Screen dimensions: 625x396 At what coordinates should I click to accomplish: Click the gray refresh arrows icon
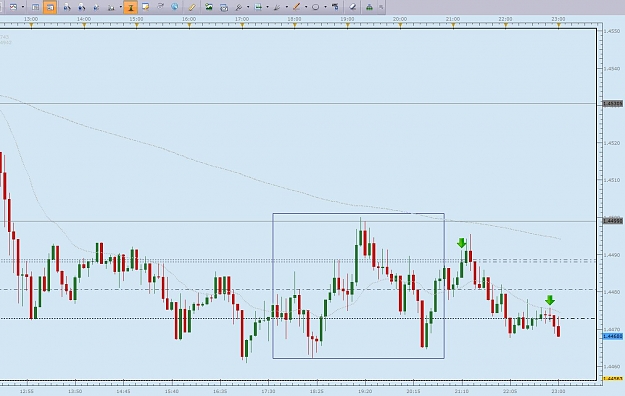(160, 7)
